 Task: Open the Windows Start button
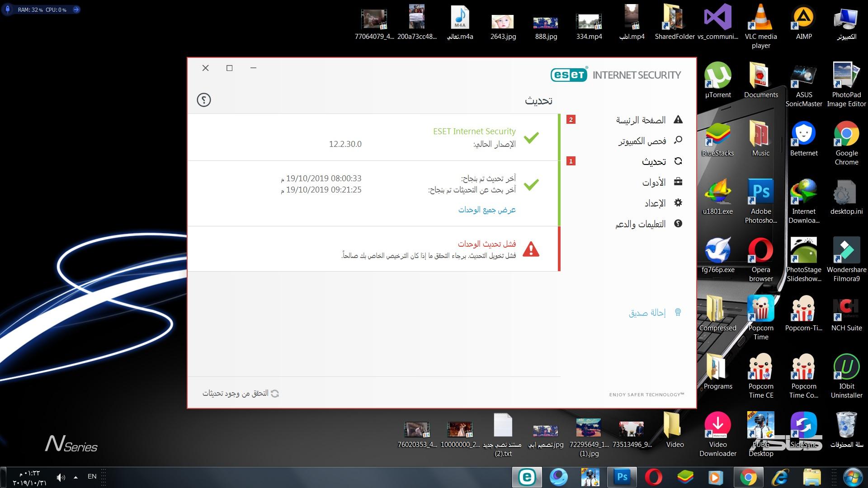click(853, 477)
